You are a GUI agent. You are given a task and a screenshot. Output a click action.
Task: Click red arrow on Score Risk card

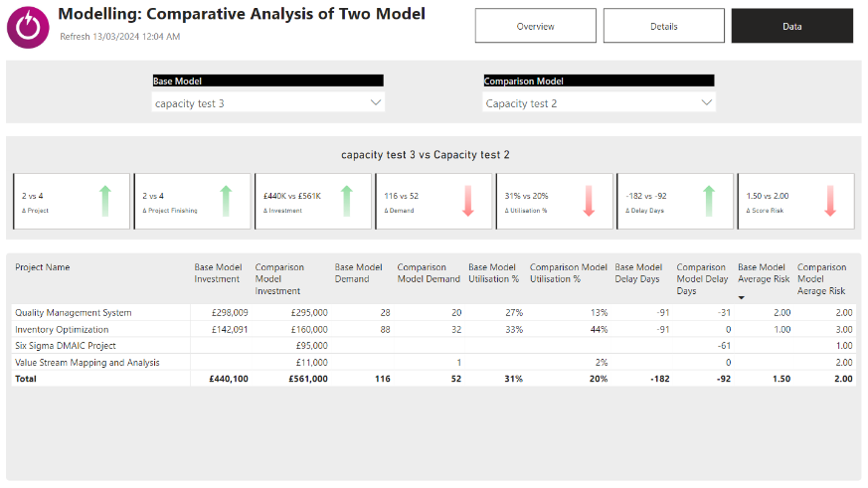click(x=830, y=201)
